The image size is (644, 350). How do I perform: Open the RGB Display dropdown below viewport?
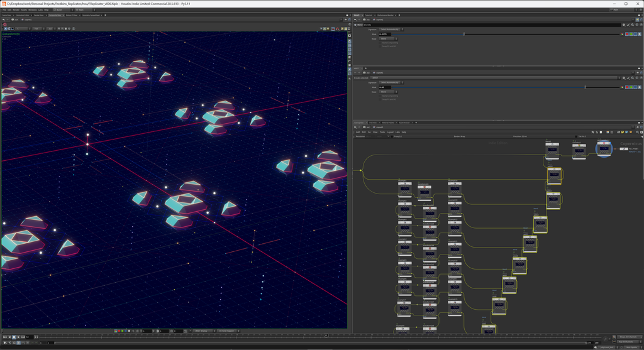tap(204, 331)
